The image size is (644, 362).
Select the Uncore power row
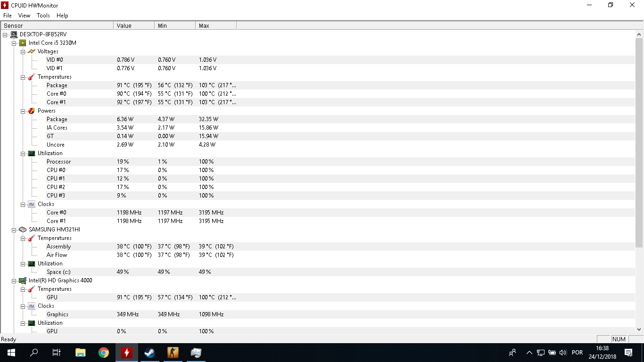318,145
